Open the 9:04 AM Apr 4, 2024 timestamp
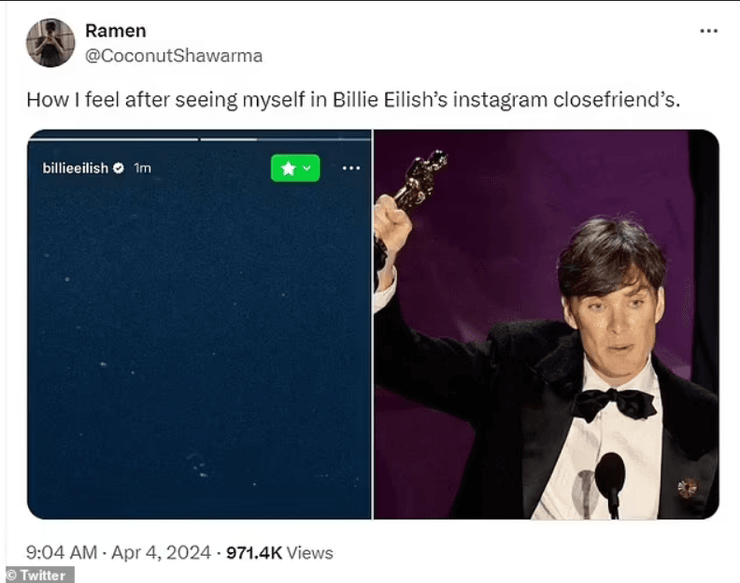The image size is (740, 583). (118, 553)
